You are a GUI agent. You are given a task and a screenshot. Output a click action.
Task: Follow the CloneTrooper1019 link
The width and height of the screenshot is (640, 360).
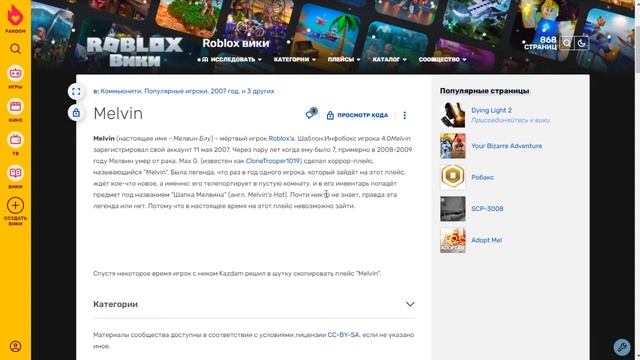click(x=273, y=161)
